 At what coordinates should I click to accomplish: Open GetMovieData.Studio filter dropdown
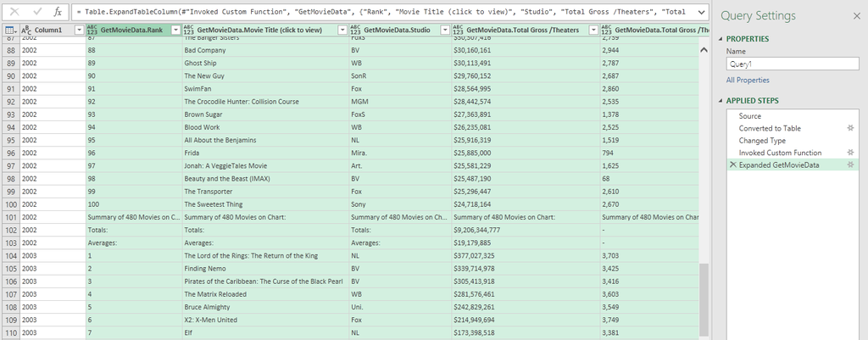tap(444, 30)
